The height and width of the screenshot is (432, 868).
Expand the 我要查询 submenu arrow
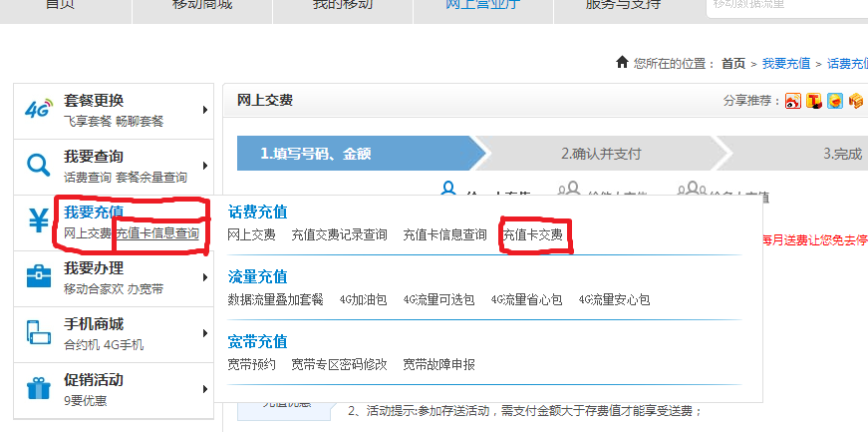click(x=205, y=166)
